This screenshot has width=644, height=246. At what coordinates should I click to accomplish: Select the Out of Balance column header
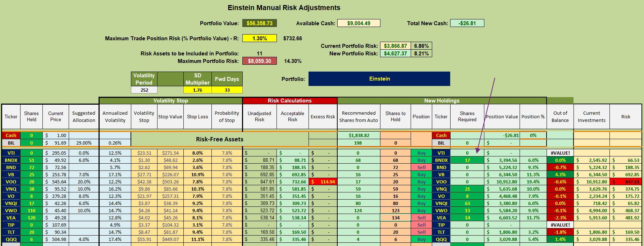point(560,117)
